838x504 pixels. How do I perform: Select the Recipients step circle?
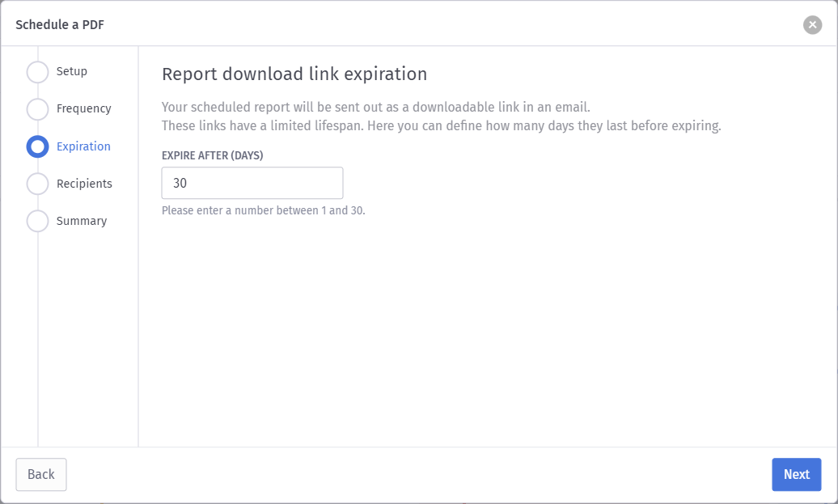point(37,184)
